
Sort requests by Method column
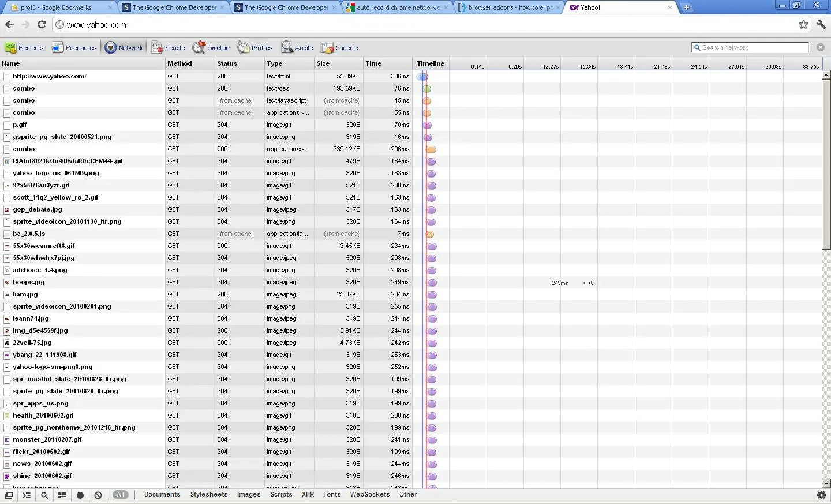[190, 63]
